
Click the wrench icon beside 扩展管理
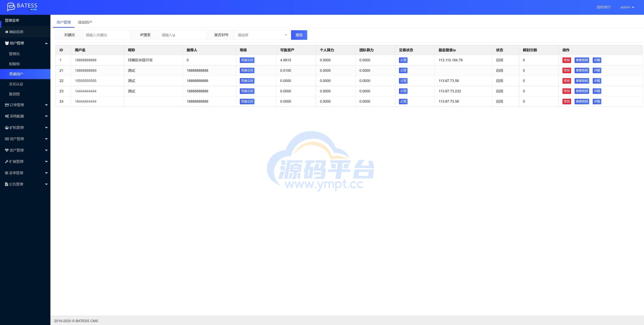7,162
